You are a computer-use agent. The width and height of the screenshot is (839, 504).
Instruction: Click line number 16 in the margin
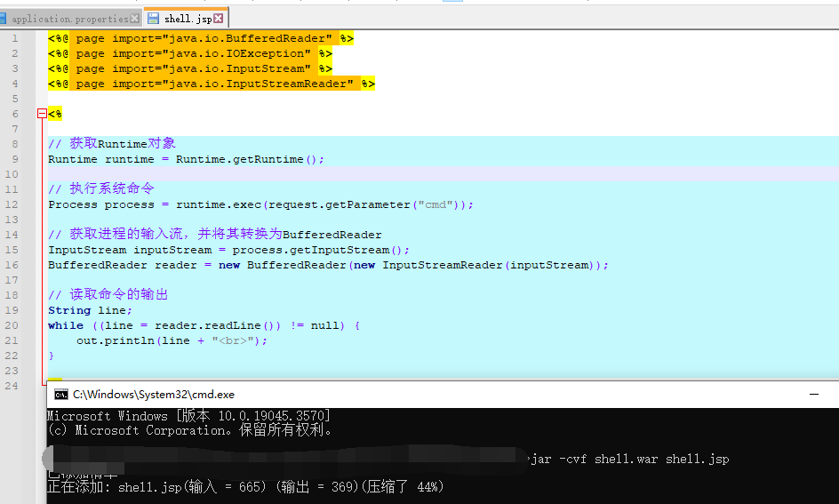click(12, 266)
